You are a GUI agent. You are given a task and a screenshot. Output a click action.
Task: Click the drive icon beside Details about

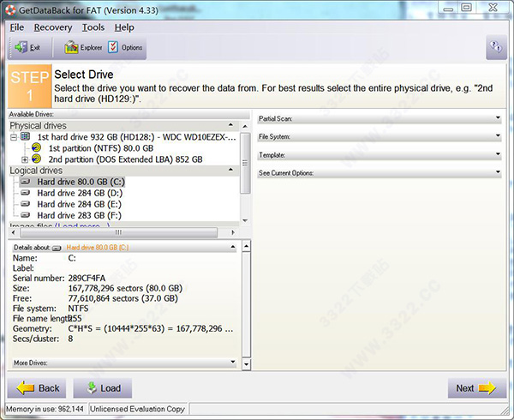click(57, 249)
